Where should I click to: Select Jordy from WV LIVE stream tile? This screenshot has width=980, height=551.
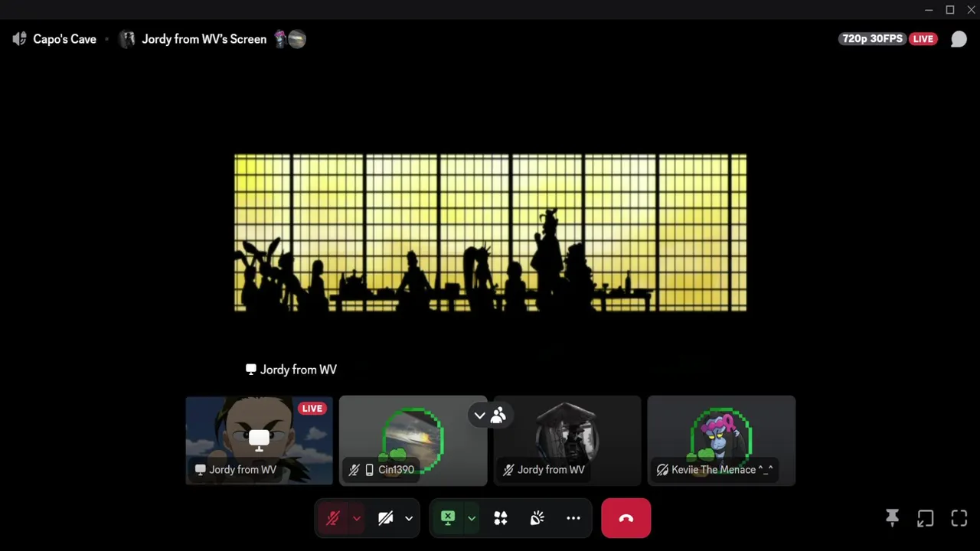click(259, 440)
